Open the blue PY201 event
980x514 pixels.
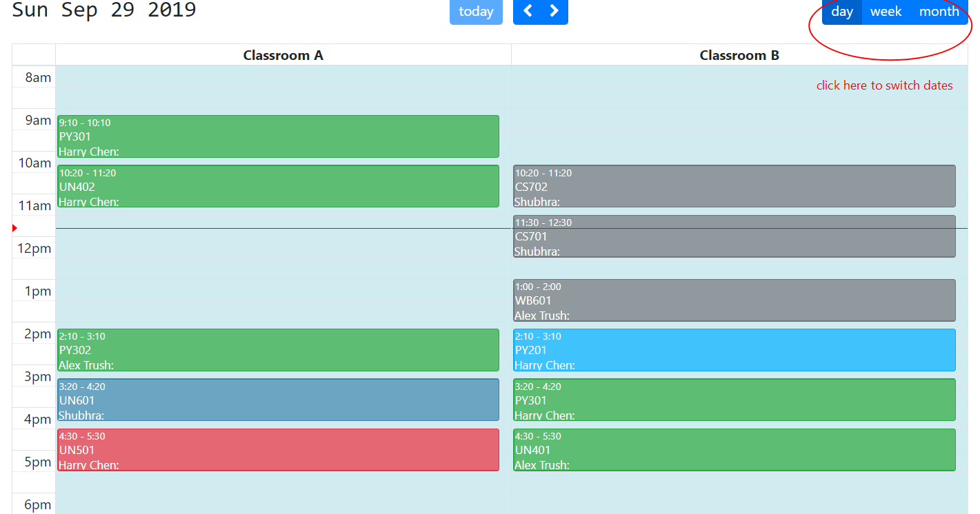(x=734, y=350)
